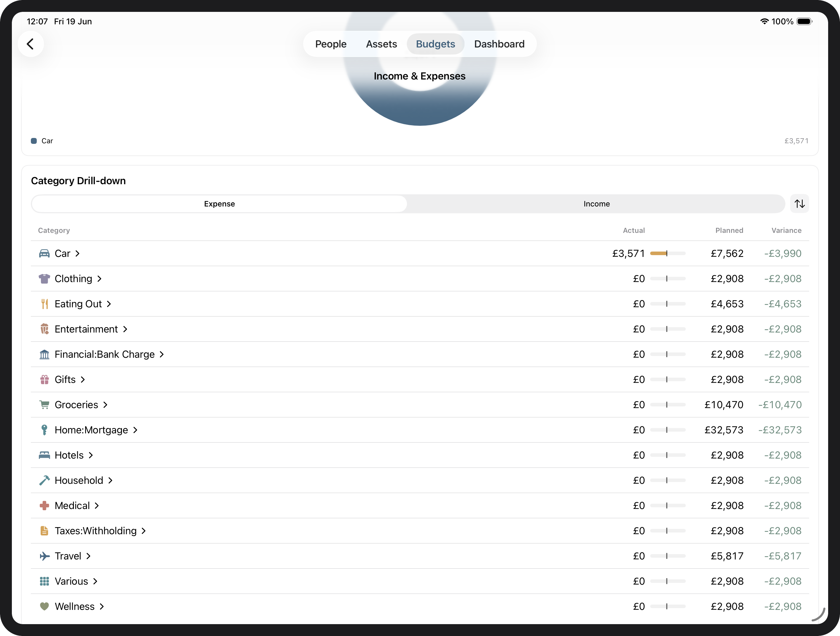The height and width of the screenshot is (636, 840).
Task: Click the Hotels bed icon
Action: [44, 455]
